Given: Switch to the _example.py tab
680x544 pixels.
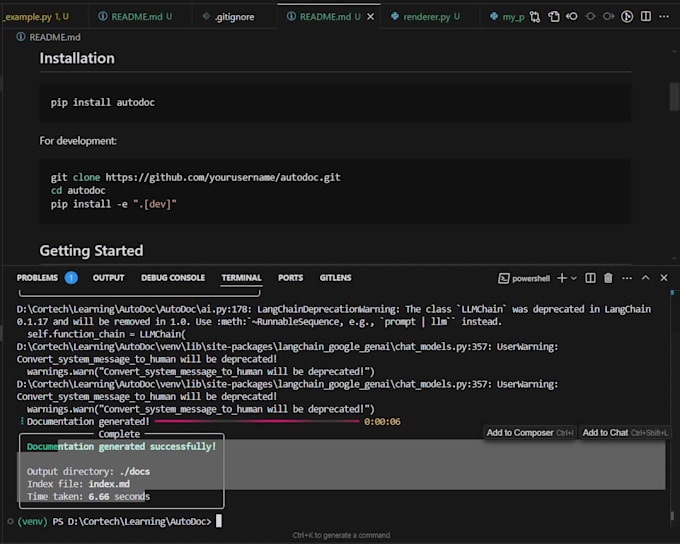Looking at the screenshot, I should [36, 16].
